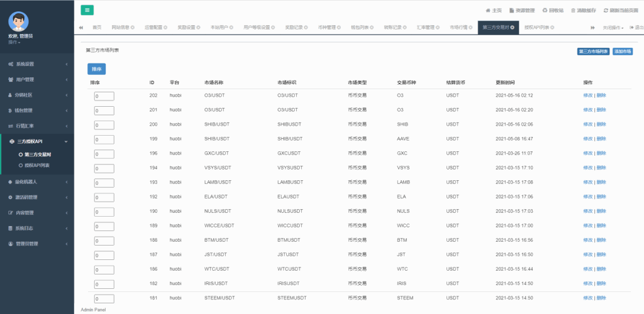Click 清除缓存 to clear the cache
This screenshot has width=644, height=314.
[x=584, y=11]
